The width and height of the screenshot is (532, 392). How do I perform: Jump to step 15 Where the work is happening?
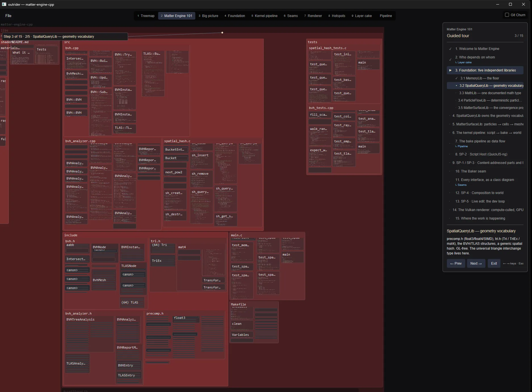pos(485,218)
